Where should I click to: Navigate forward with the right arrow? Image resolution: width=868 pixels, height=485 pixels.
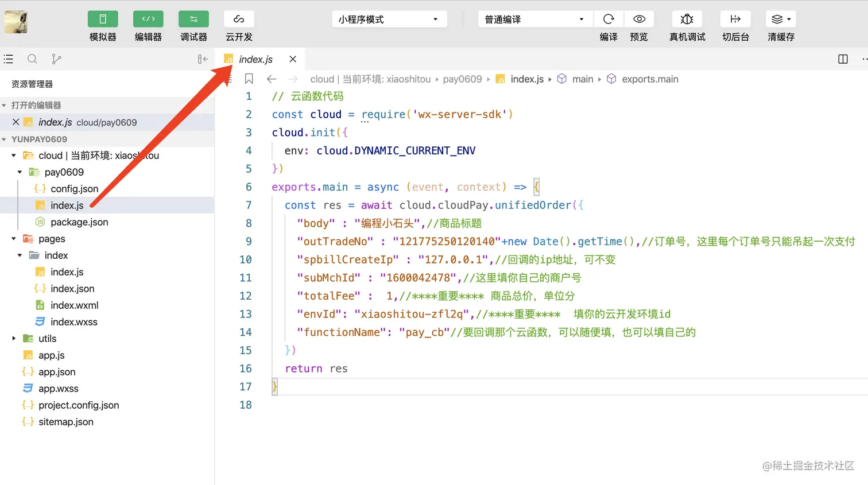[x=293, y=79]
